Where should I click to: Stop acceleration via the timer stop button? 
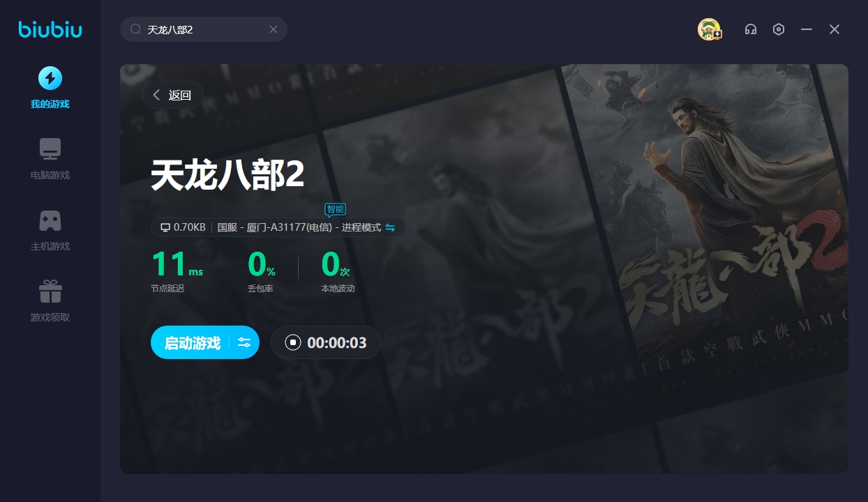293,342
